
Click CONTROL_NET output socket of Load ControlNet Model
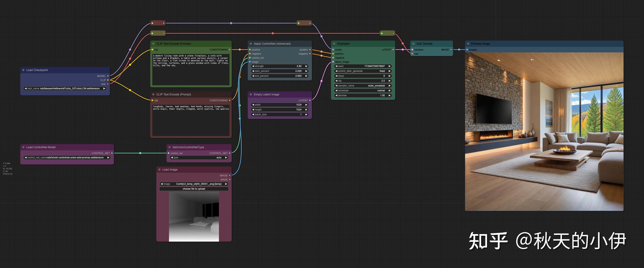tap(112, 153)
